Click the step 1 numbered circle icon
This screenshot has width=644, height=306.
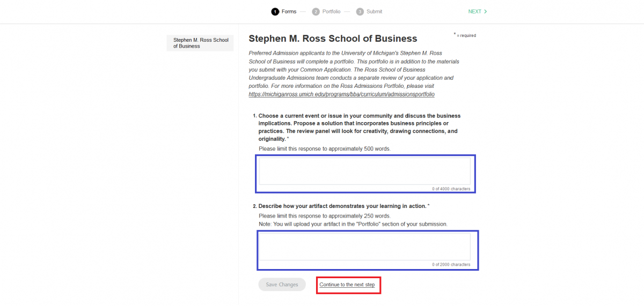(275, 11)
